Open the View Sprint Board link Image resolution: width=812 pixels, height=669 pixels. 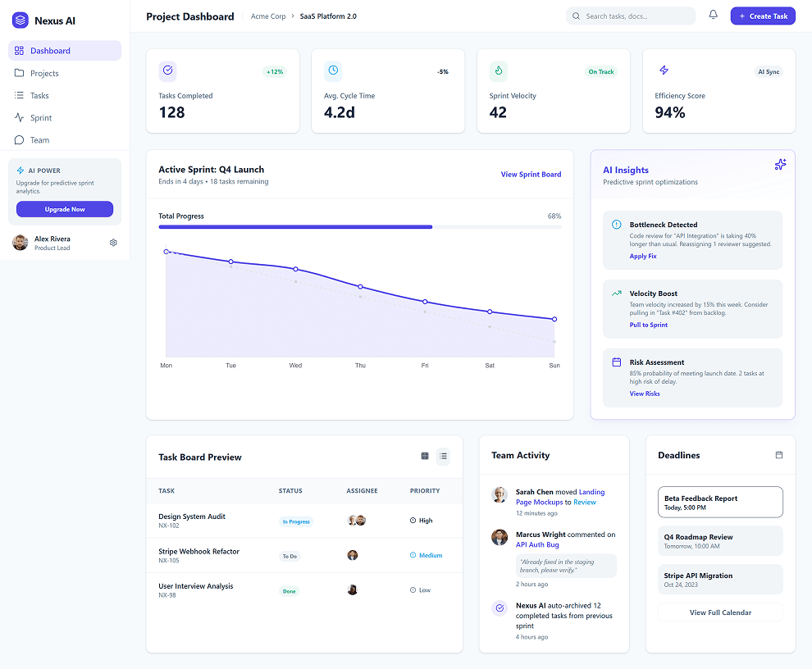tap(531, 175)
